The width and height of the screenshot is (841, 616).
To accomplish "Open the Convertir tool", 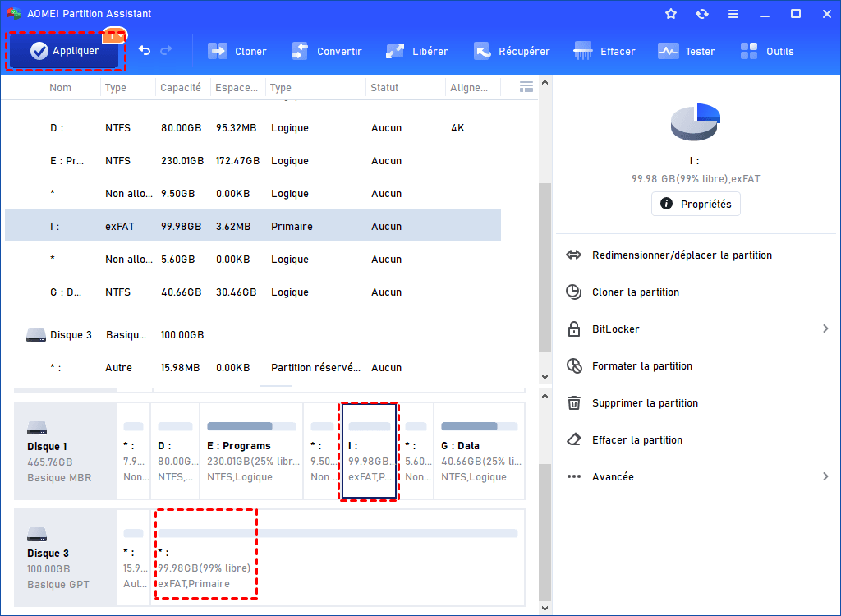I will click(299, 50).
